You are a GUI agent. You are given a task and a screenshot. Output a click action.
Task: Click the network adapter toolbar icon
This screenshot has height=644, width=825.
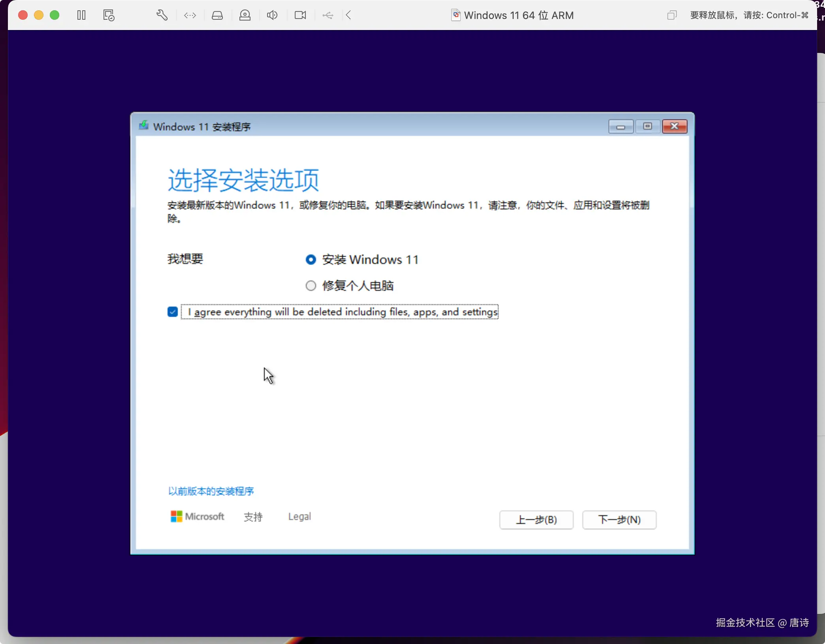point(190,15)
